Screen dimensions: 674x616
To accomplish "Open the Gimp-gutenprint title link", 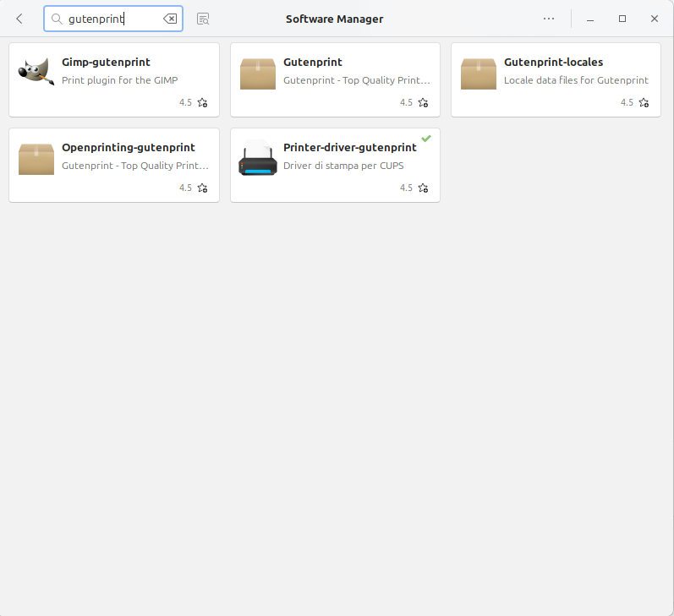I will click(x=106, y=63).
